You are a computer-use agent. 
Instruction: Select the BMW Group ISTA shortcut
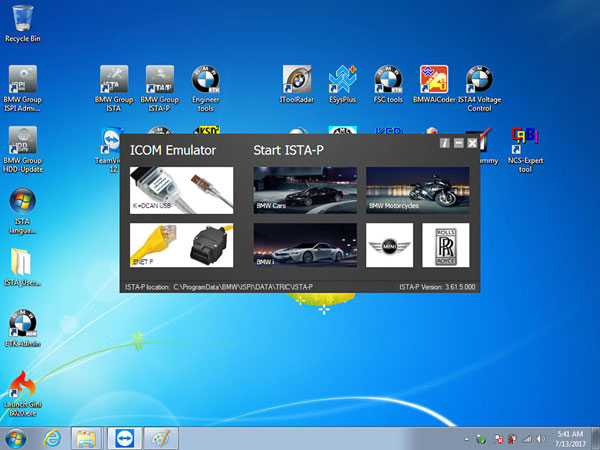pyautogui.click(x=114, y=89)
